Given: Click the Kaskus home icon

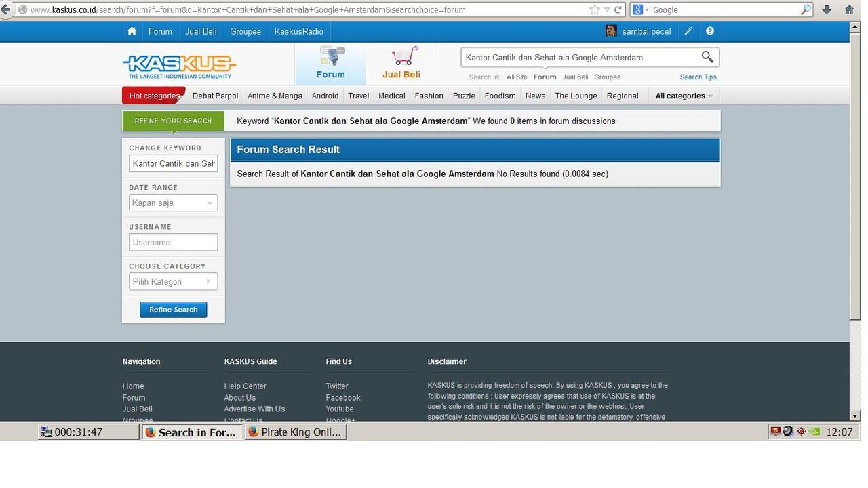Looking at the screenshot, I should (132, 31).
